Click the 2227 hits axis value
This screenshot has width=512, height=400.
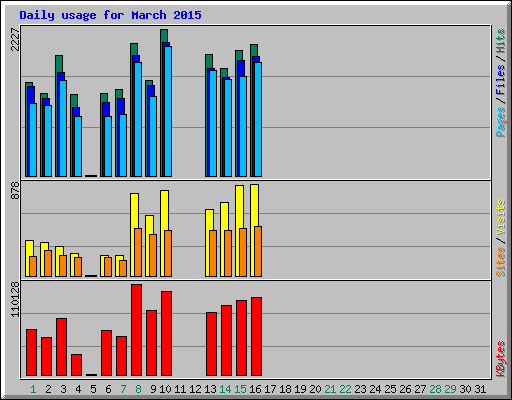pos(15,39)
